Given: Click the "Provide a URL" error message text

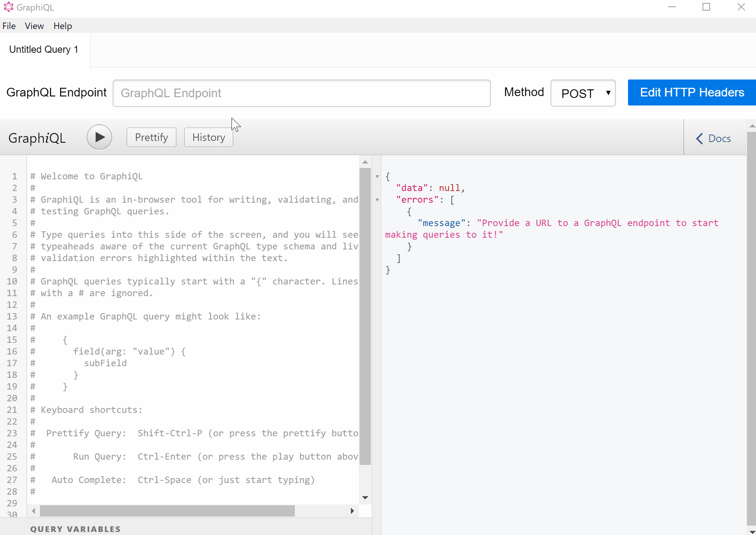Looking at the screenshot, I should pos(552,229).
